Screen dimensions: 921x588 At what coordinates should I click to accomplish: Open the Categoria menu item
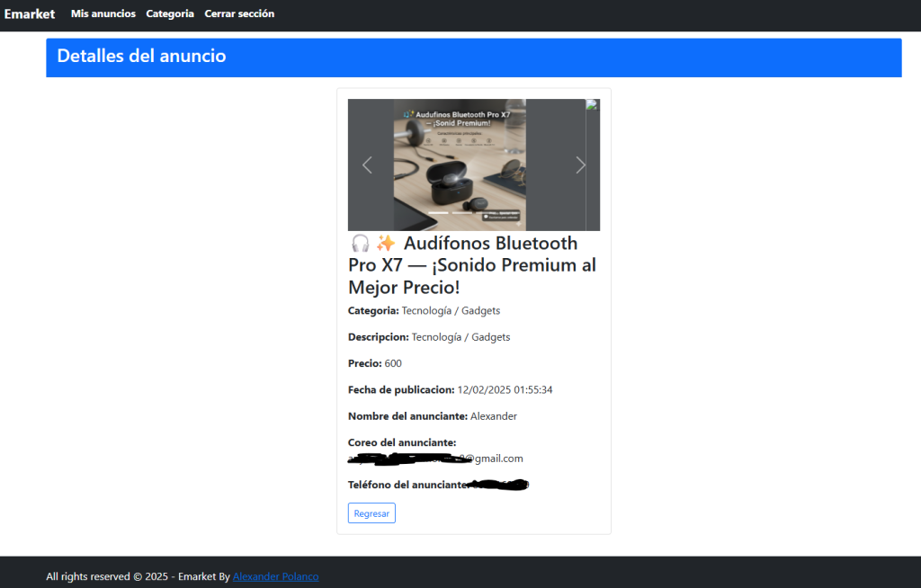click(170, 13)
